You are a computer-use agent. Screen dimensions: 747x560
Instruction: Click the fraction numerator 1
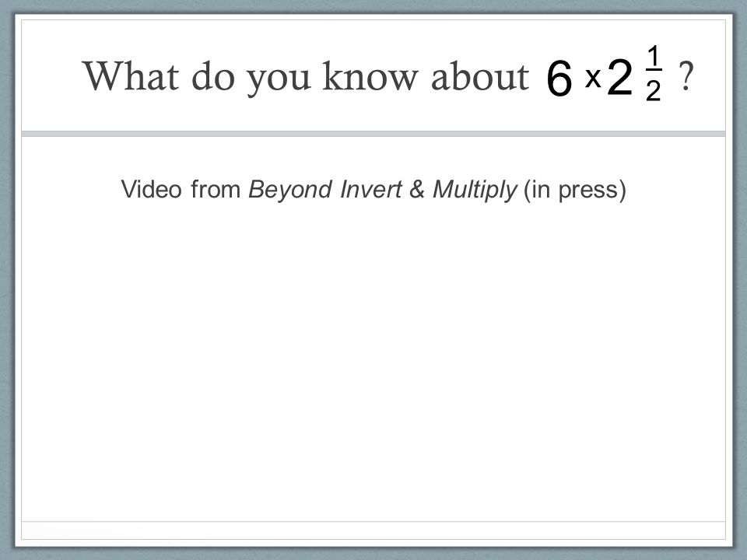(653, 56)
